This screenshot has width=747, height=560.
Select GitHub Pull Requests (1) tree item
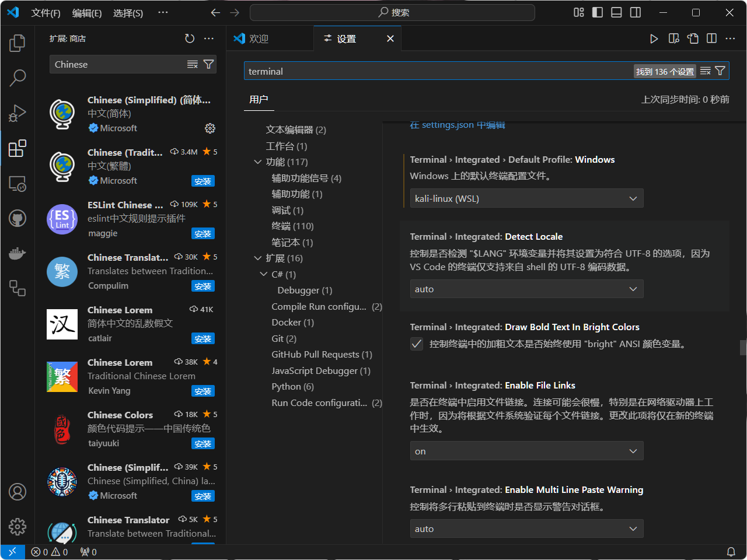pos(322,355)
